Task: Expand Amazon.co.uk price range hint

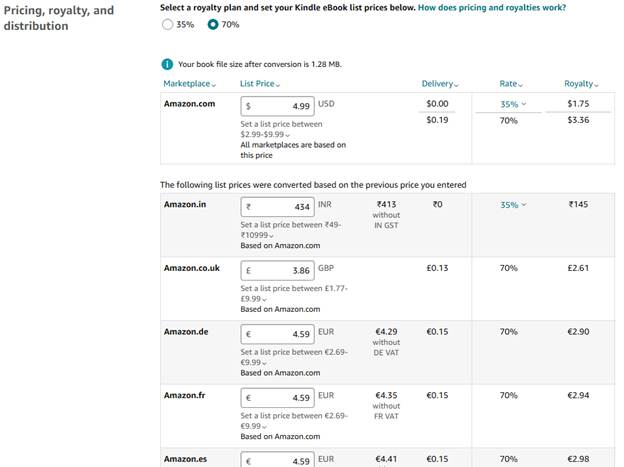Action: pyautogui.click(x=264, y=298)
